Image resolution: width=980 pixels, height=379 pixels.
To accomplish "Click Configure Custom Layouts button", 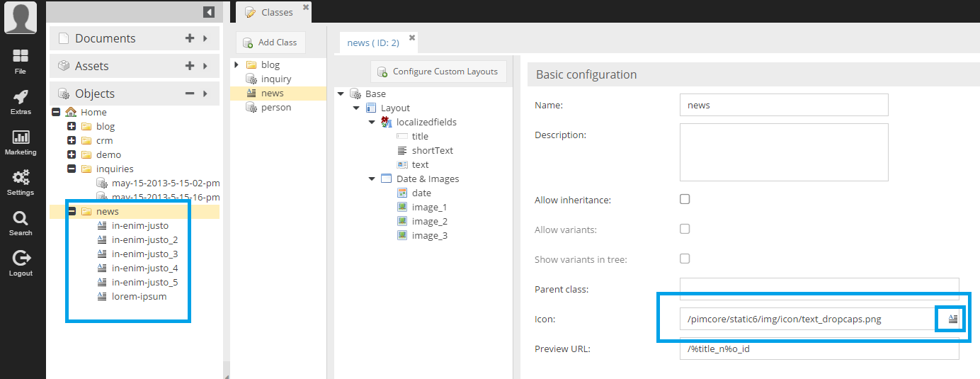I will 438,72.
